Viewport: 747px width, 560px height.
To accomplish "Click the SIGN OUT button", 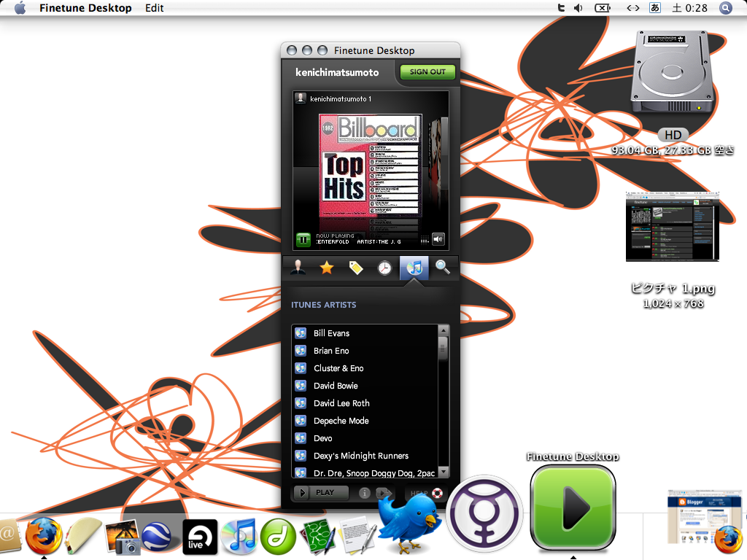I will (427, 72).
